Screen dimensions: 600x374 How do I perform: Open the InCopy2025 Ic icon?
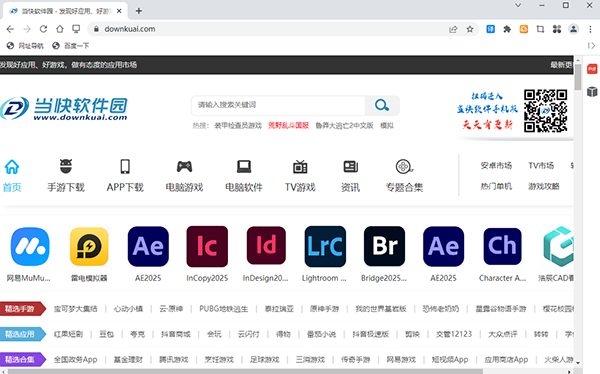[x=207, y=247]
